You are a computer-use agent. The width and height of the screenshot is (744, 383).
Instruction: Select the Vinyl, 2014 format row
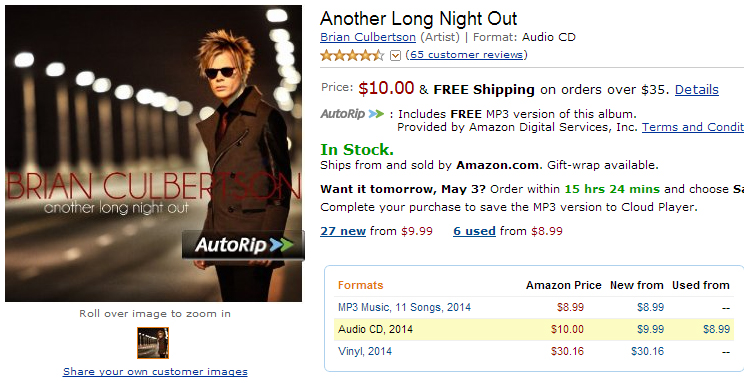(534, 352)
